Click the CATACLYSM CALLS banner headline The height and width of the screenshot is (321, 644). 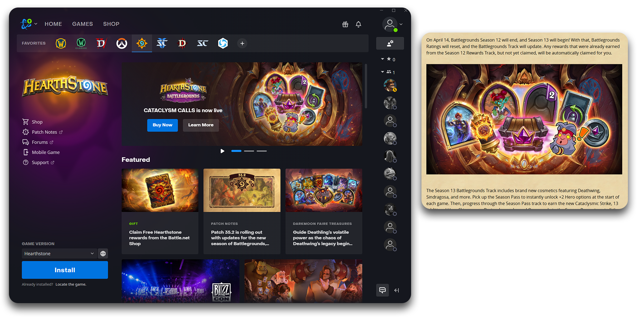tap(183, 110)
